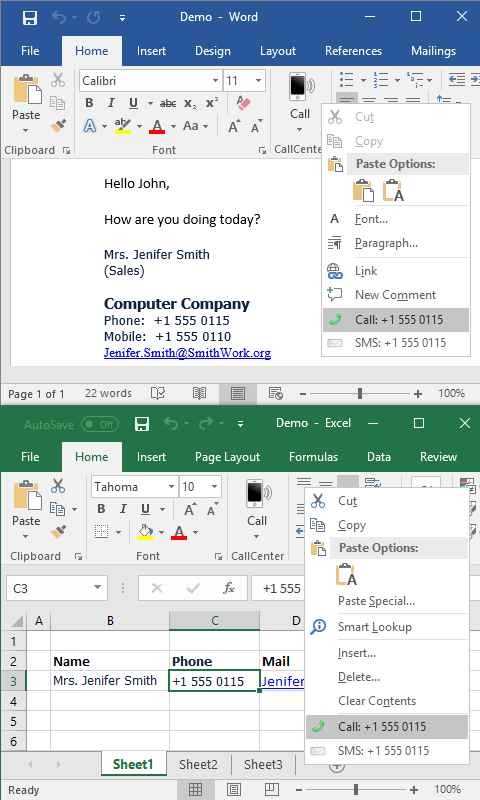Viewport: 480px width, 800px height.
Task: Open font size 11 dropdown in Word
Action: click(x=258, y=81)
